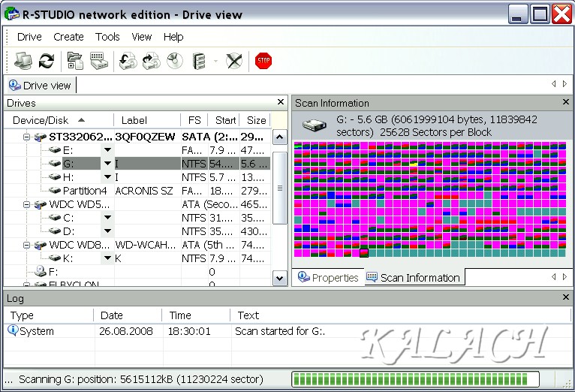Select Partition4 ACRONIS SZ row
Image resolution: width=575 pixels, height=392 pixels.
(x=137, y=191)
